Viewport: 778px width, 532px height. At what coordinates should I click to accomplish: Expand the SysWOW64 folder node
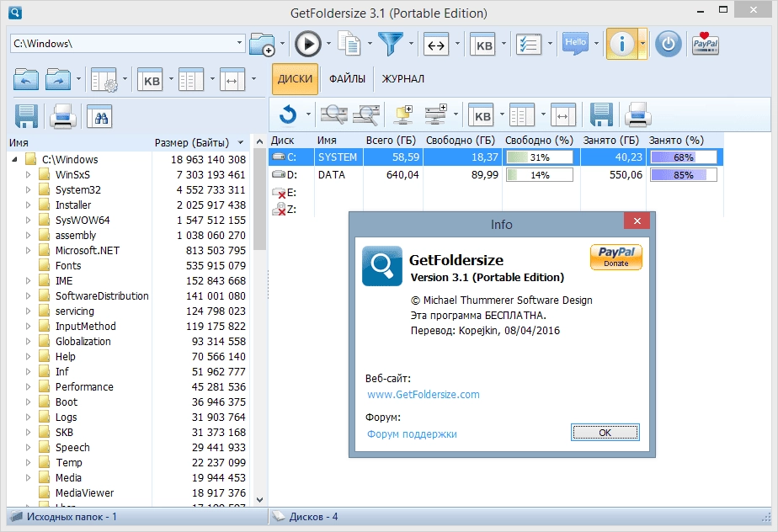coord(28,220)
